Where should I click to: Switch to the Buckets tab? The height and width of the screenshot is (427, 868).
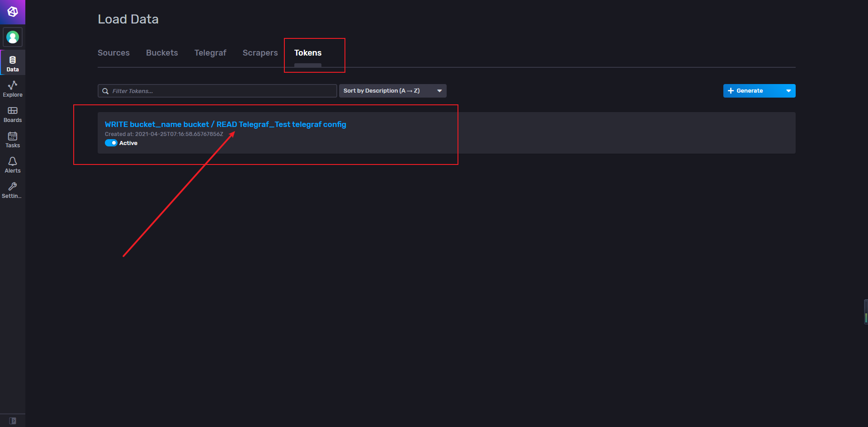tap(162, 53)
